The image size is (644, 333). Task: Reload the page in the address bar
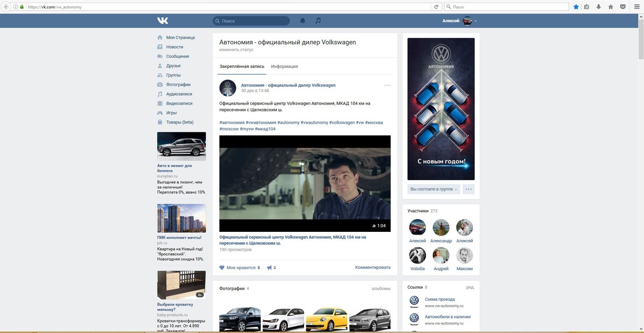coord(436,7)
